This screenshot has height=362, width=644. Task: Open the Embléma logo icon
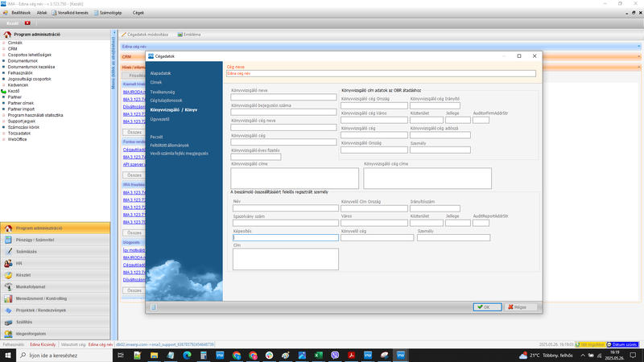pyautogui.click(x=180, y=35)
